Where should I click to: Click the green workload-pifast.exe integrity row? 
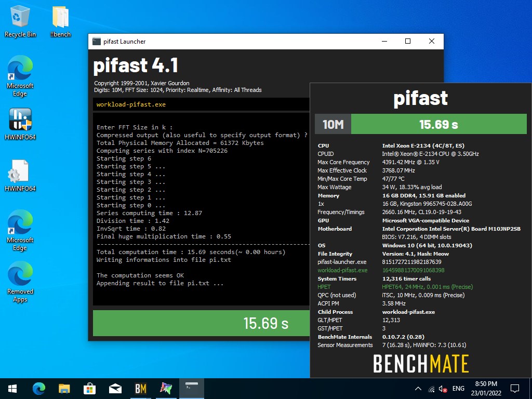pos(381,270)
